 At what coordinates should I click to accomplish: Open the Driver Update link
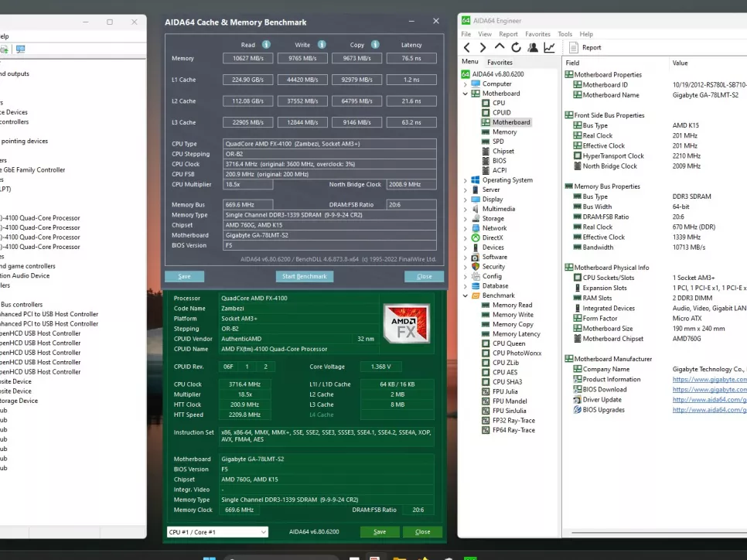[709, 399]
